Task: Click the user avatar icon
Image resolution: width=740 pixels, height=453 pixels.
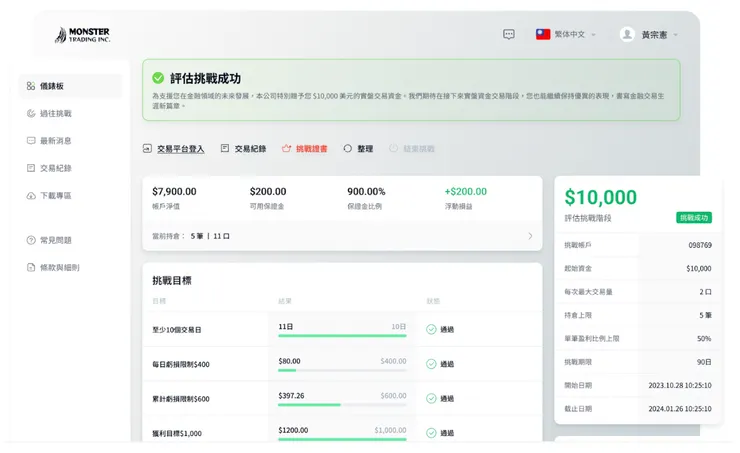Action: pos(627,34)
